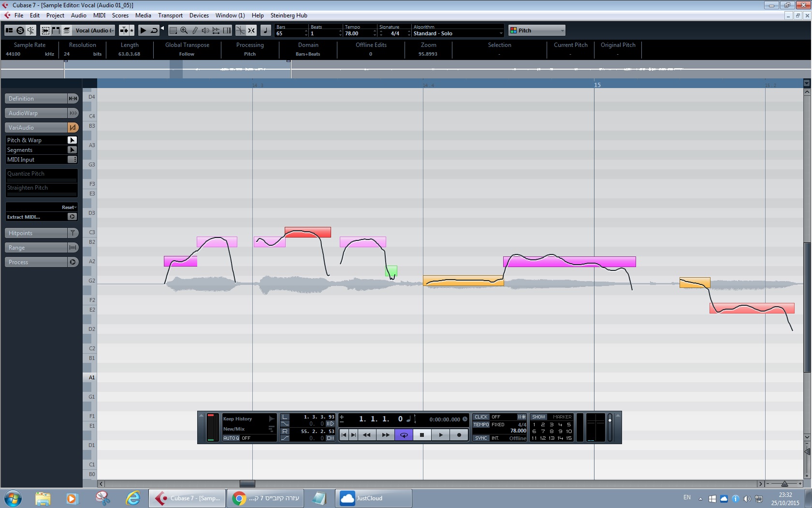This screenshot has height=508, width=812.
Task: Click the Record button in transport panel
Action: pyautogui.click(x=459, y=435)
